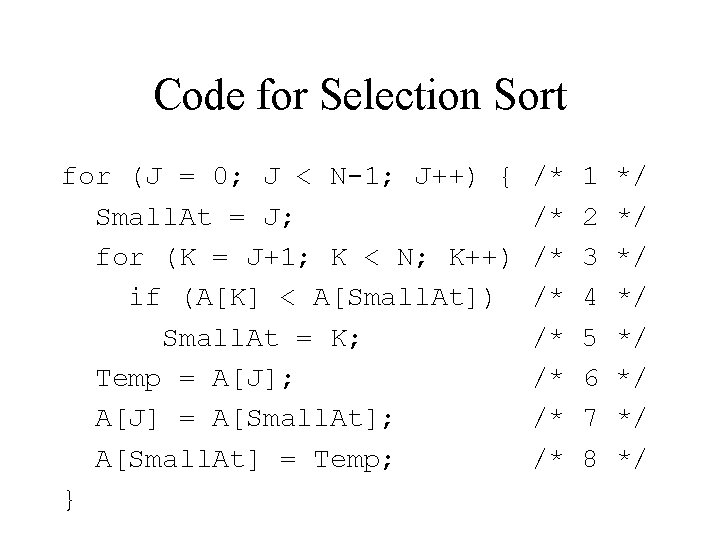
Task: Click the 'Small.At = J;' statement
Action: [193, 217]
